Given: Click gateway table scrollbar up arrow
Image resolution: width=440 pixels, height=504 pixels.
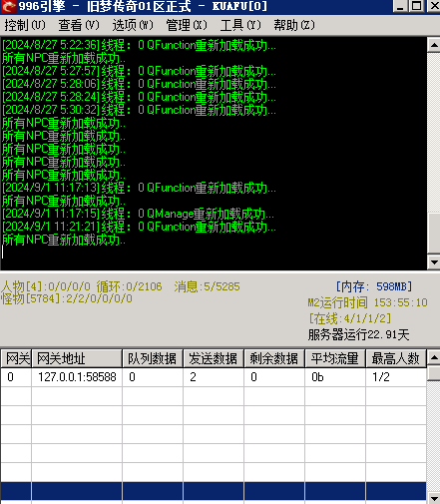Looking at the screenshot, I should [x=434, y=357].
